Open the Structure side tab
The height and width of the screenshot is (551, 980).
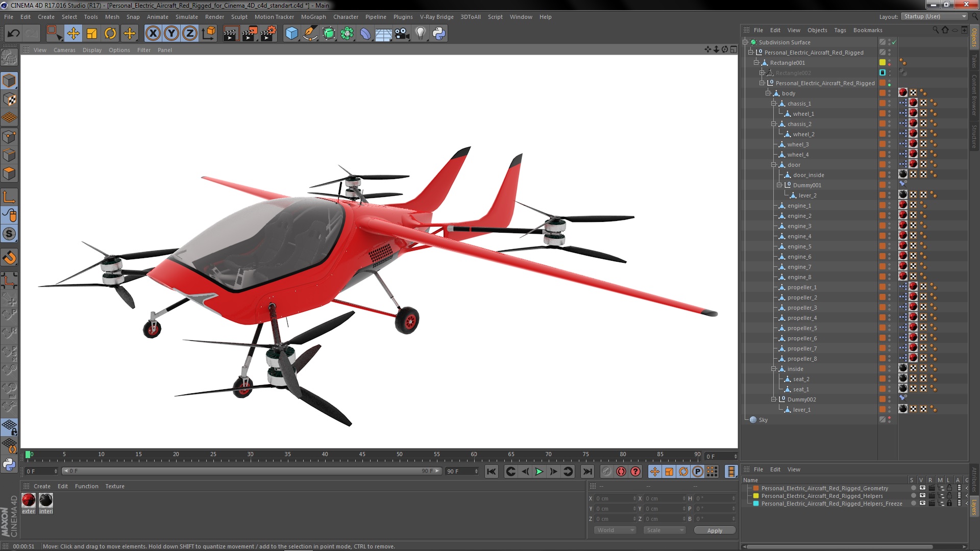[x=974, y=136]
